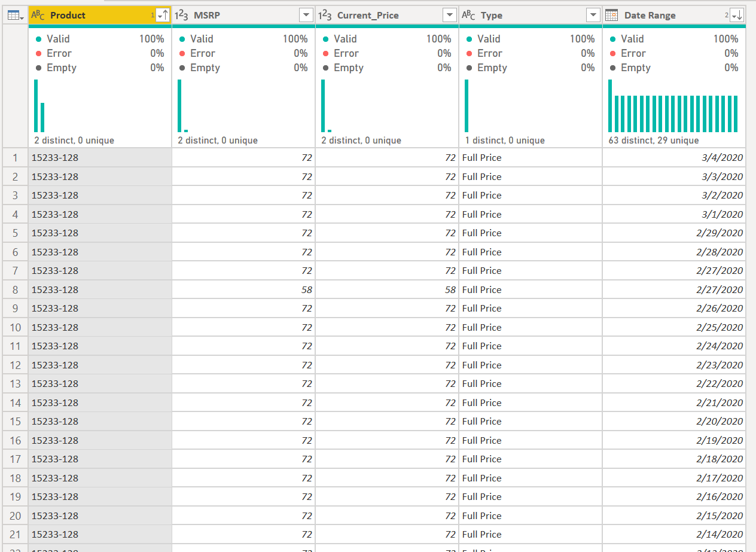Select the Date Range column header
This screenshot has width=756, height=552.
674,16
